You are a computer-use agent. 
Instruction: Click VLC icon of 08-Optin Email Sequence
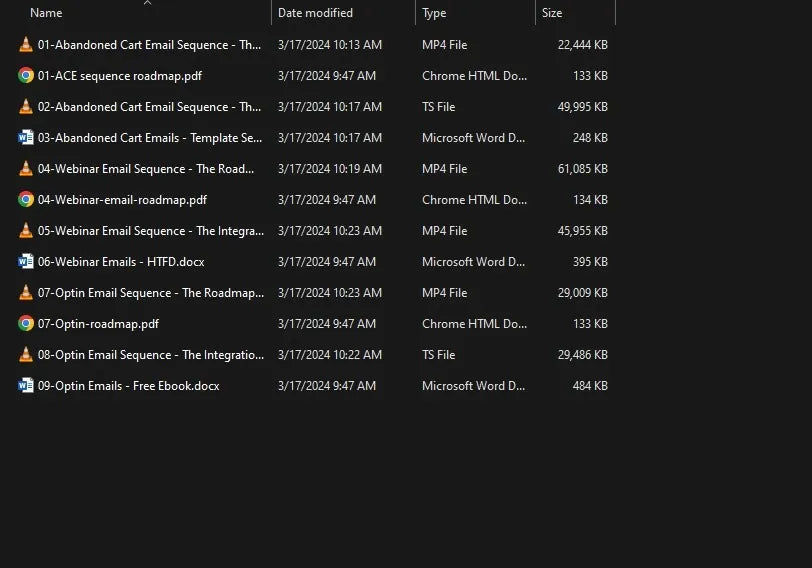26,355
